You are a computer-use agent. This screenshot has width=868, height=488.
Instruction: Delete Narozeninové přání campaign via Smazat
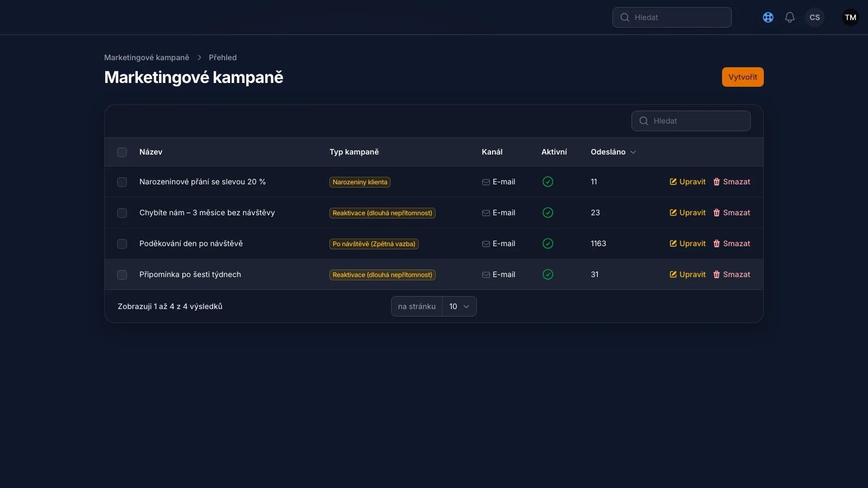(731, 182)
